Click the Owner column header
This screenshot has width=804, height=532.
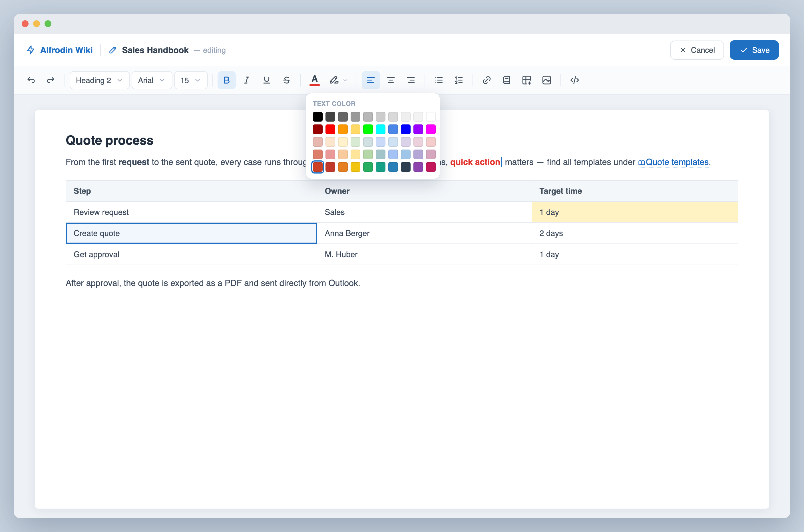[x=424, y=191]
